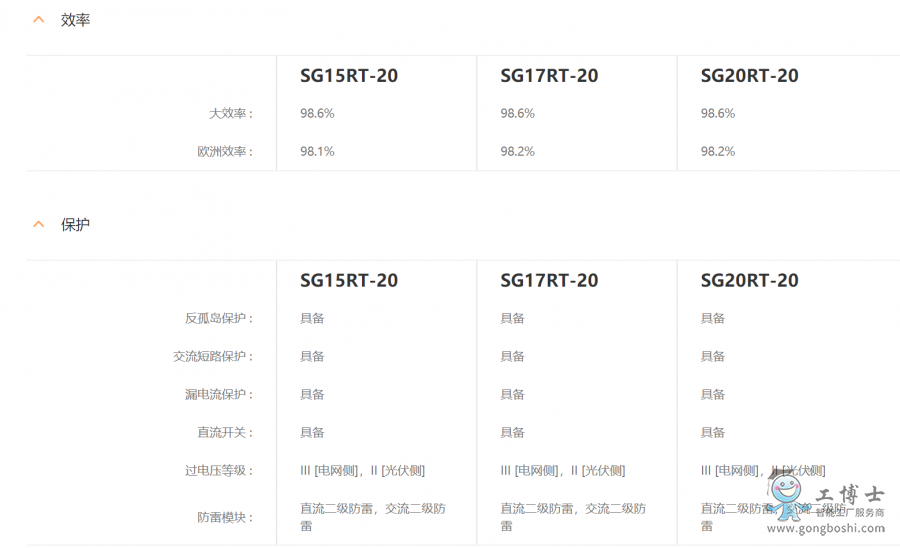Click the 过电压等级 value for SG17RT-20

pos(562,471)
